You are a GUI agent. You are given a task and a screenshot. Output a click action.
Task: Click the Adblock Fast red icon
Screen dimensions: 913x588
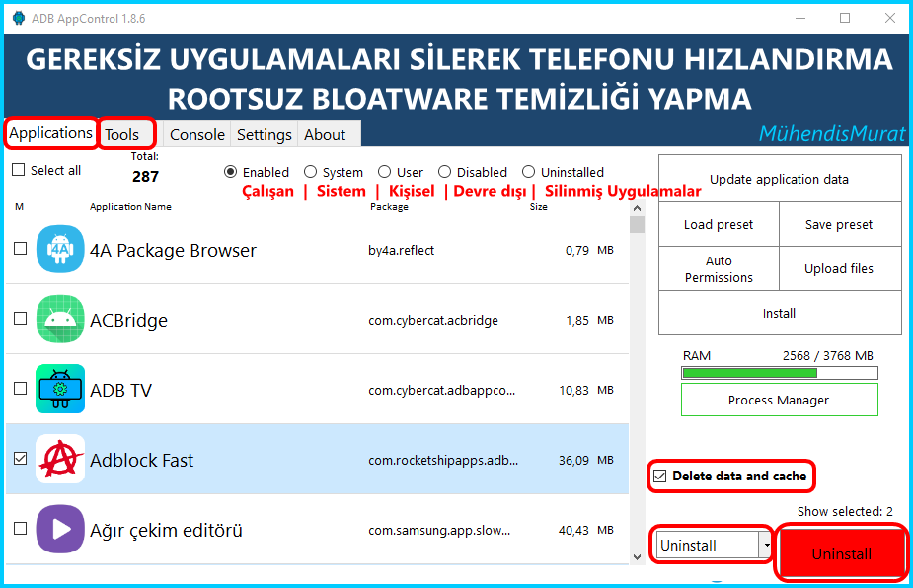pos(60,460)
